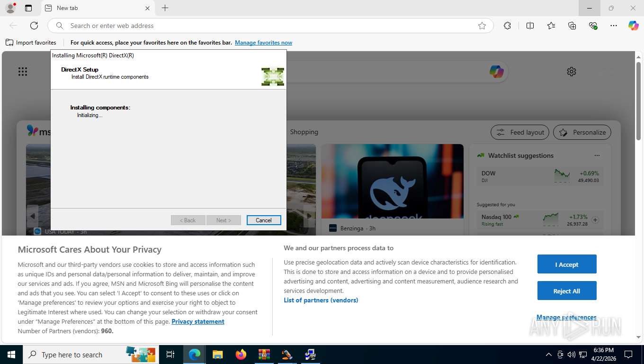Open a new tab with the plus button
This screenshot has height=364, width=644.
(165, 8)
